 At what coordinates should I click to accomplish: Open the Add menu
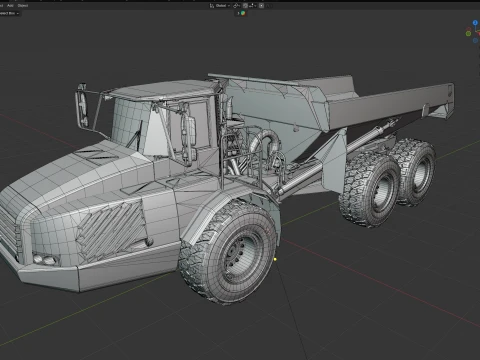[x=10, y=5]
